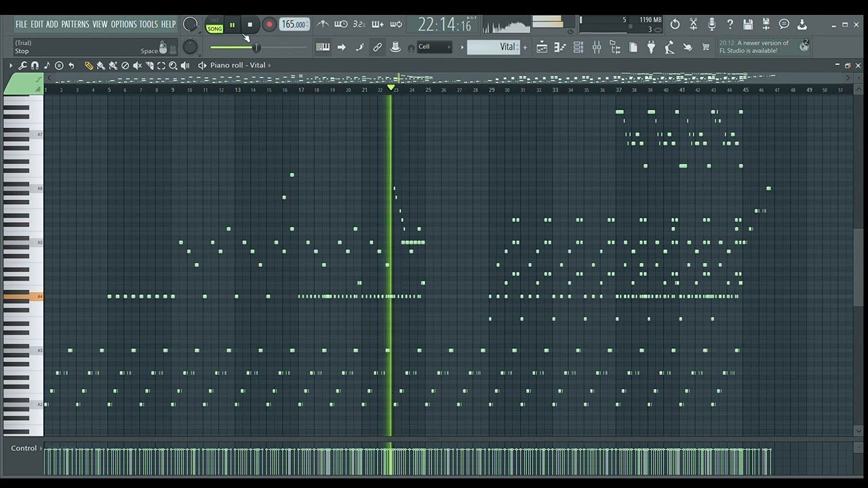868x488 pixels.
Task: Open the Playlist window icon
Action: pyautogui.click(x=542, y=47)
